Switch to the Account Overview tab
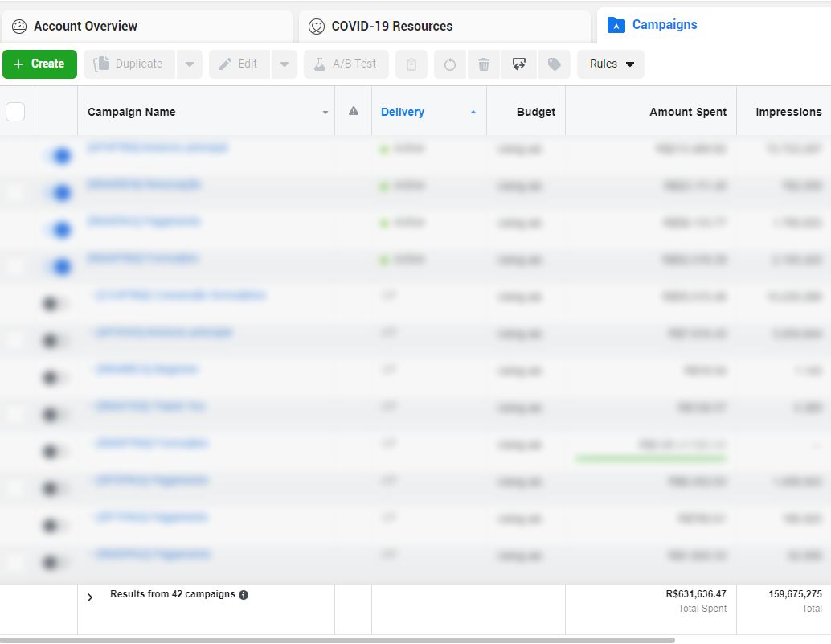Viewport: 831px width, 644px height. click(147, 27)
